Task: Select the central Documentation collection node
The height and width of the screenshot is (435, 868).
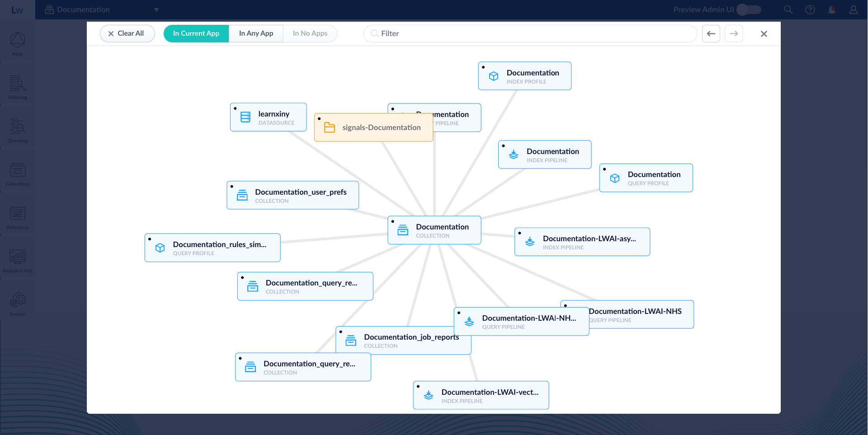Action: click(x=434, y=230)
